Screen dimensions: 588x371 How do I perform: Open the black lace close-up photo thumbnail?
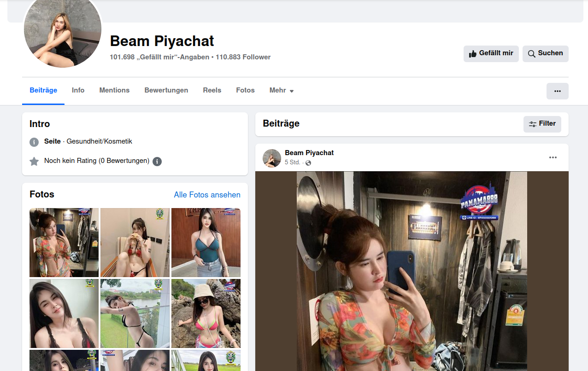tap(64, 313)
